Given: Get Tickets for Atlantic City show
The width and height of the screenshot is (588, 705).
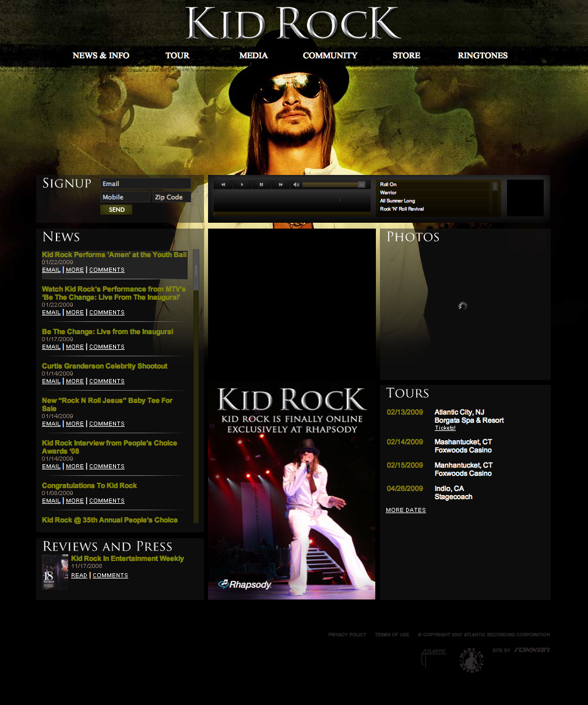Looking at the screenshot, I should (445, 428).
